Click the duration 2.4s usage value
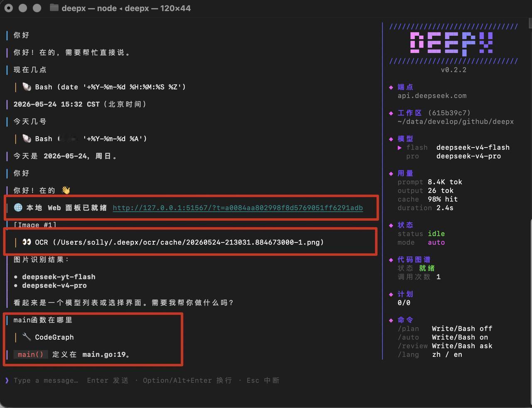This screenshot has height=408, width=532. pyautogui.click(x=445, y=208)
